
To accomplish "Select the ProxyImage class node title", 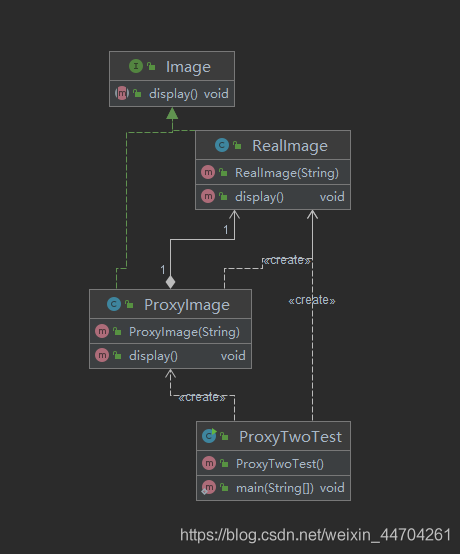I will click(187, 305).
